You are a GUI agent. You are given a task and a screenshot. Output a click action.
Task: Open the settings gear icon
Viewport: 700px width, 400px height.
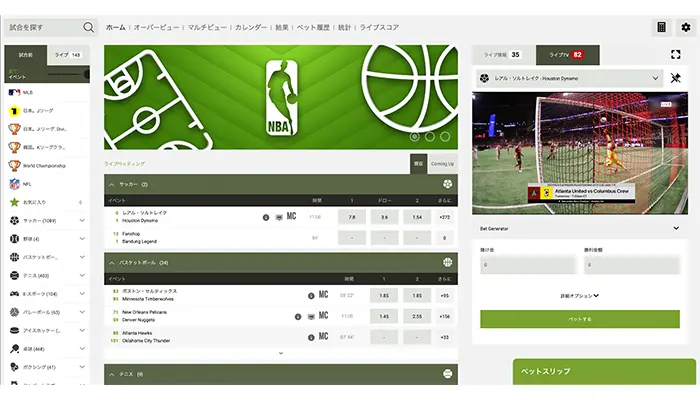point(686,27)
